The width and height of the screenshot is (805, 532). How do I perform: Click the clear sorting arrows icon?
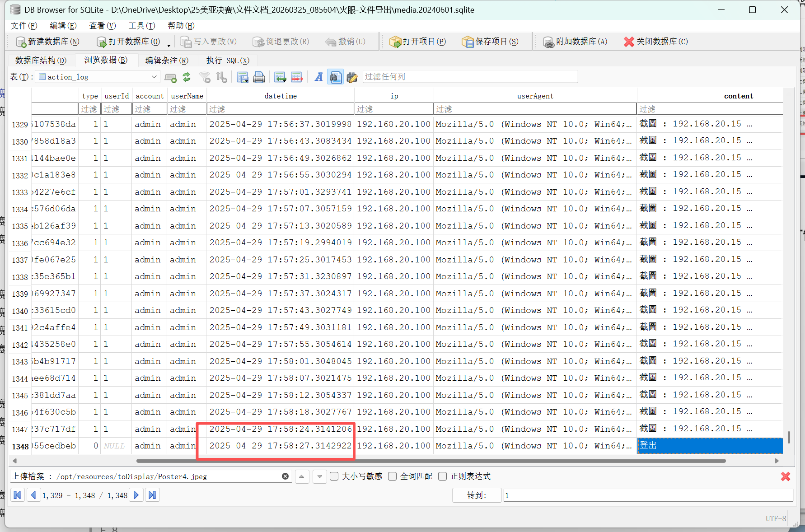click(x=221, y=77)
